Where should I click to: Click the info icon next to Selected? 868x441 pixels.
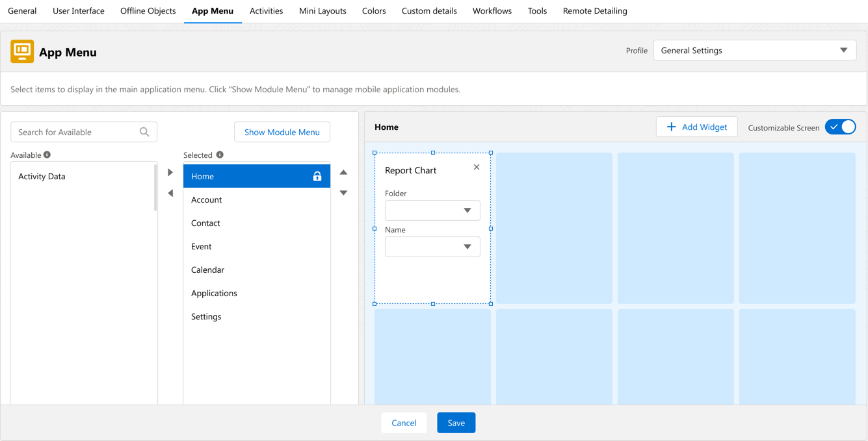220,155
